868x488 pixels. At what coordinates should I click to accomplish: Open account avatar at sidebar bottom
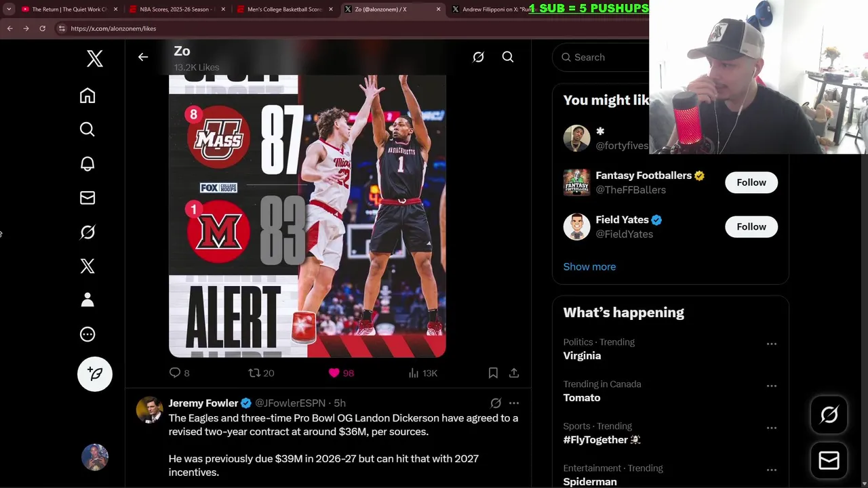95,457
